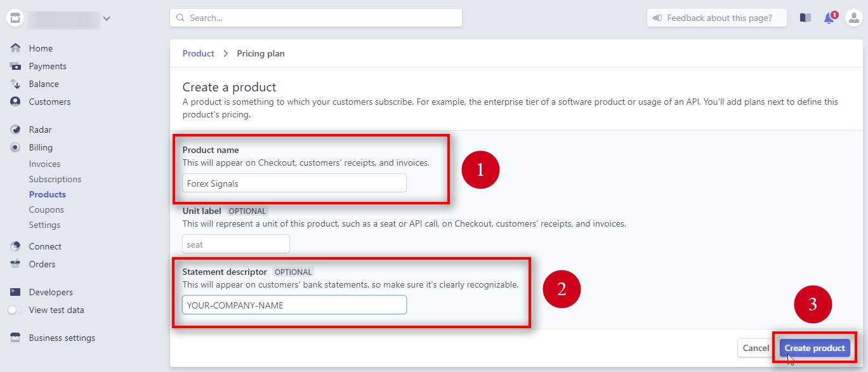Viewport: 868px width, 372px height.
Task: Open Invoices under Billing
Action: (x=44, y=164)
